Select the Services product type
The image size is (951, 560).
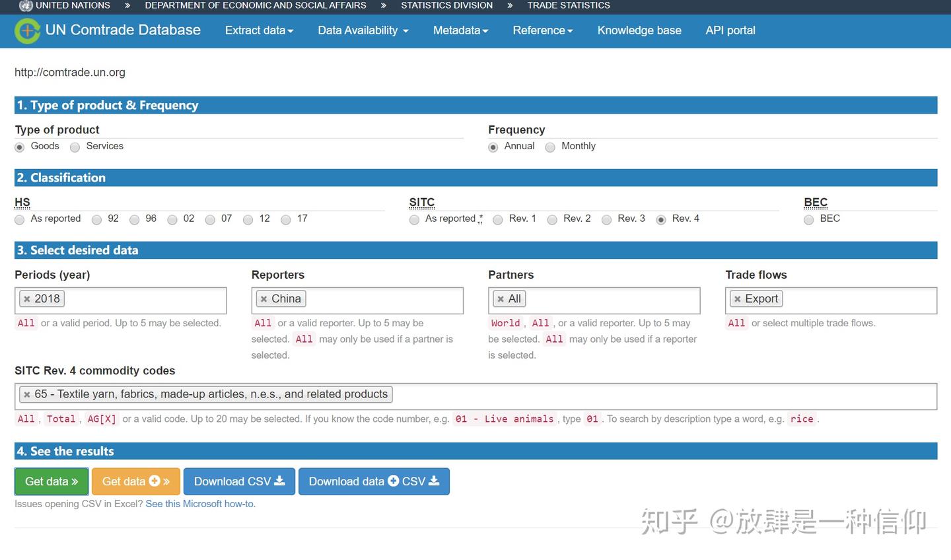click(x=75, y=147)
